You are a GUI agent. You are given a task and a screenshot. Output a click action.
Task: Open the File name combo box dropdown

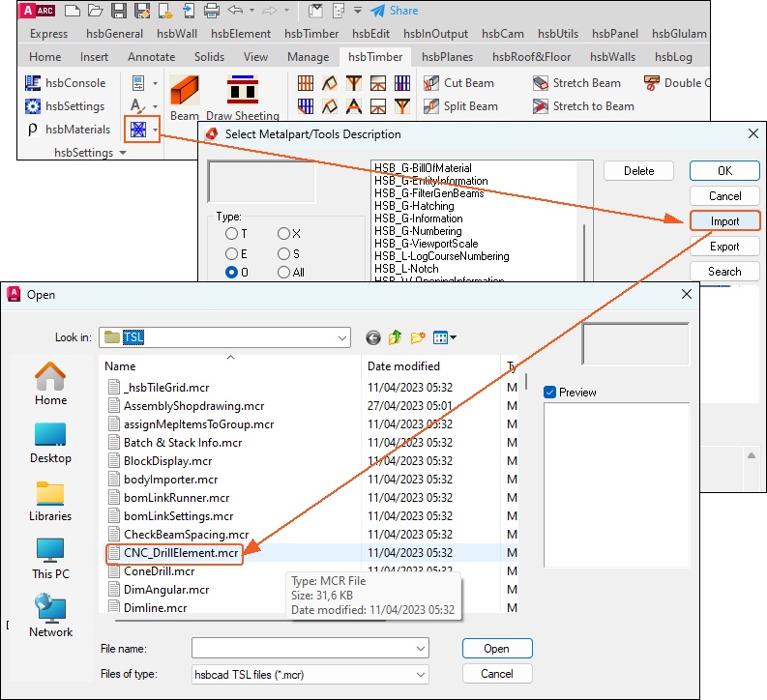(420, 649)
